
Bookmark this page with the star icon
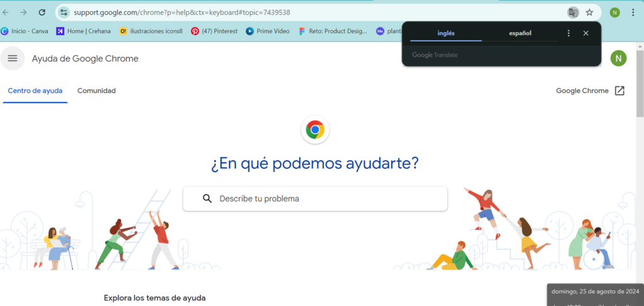(x=589, y=13)
